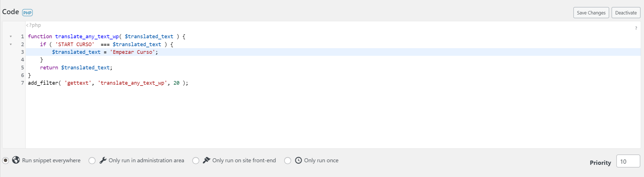The width and height of the screenshot is (644, 177).
Task: Click the hammer icon for site front-end
Action: (207, 160)
